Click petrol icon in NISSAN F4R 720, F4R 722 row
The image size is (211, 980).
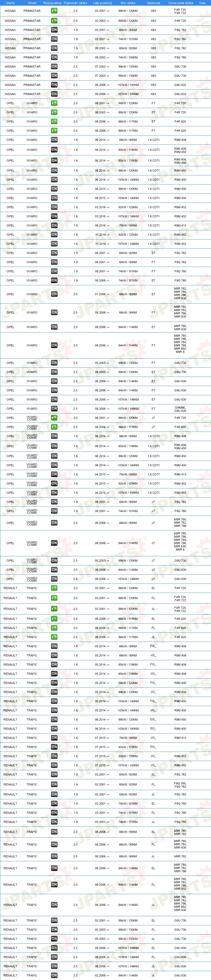click(x=54, y=11)
